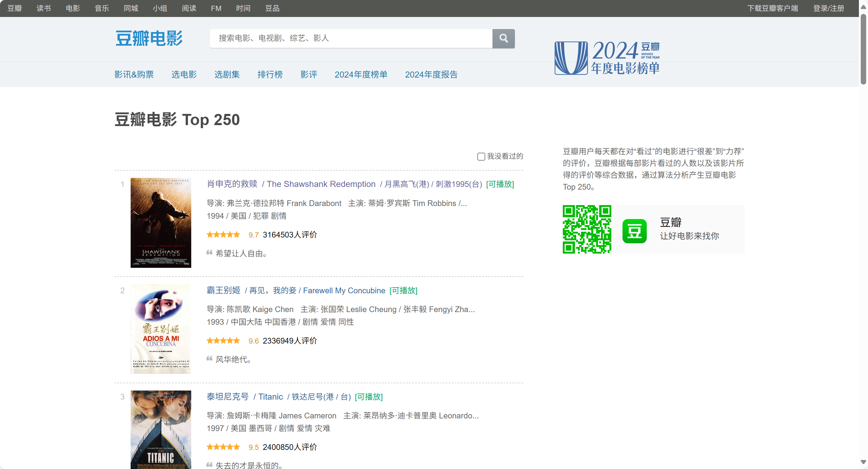
Task: Click 可播放 tag for Farewell My Concubine
Action: 403,291
